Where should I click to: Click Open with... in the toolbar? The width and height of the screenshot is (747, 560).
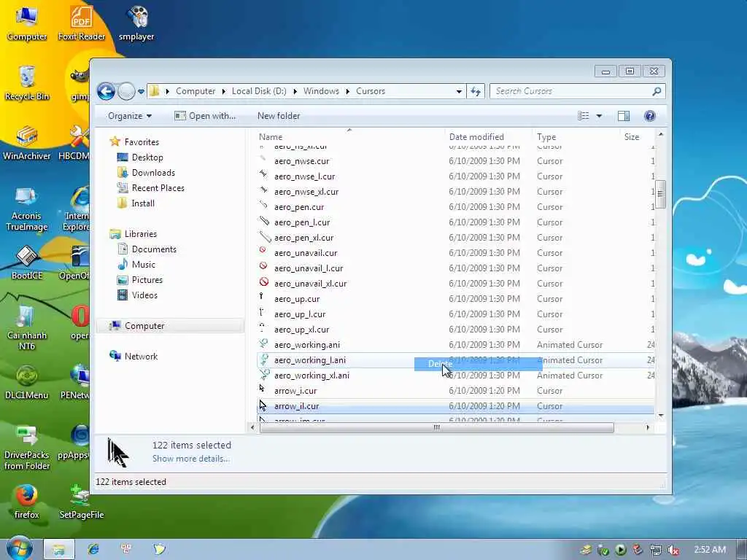pyautogui.click(x=205, y=116)
